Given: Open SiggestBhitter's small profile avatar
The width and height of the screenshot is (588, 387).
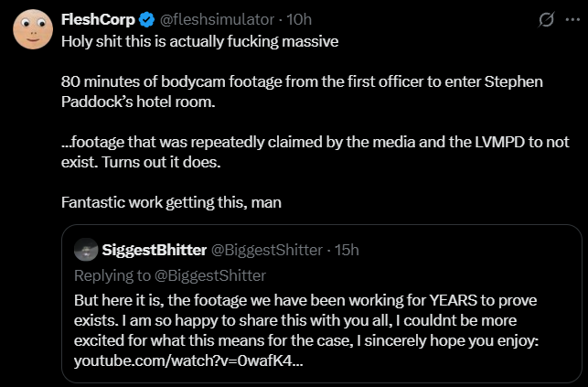Looking at the screenshot, I should pyautogui.click(x=86, y=250).
